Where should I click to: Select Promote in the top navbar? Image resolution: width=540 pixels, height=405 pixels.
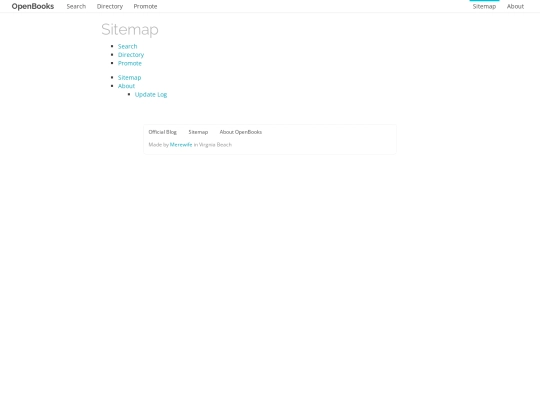click(x=145, y=6)
